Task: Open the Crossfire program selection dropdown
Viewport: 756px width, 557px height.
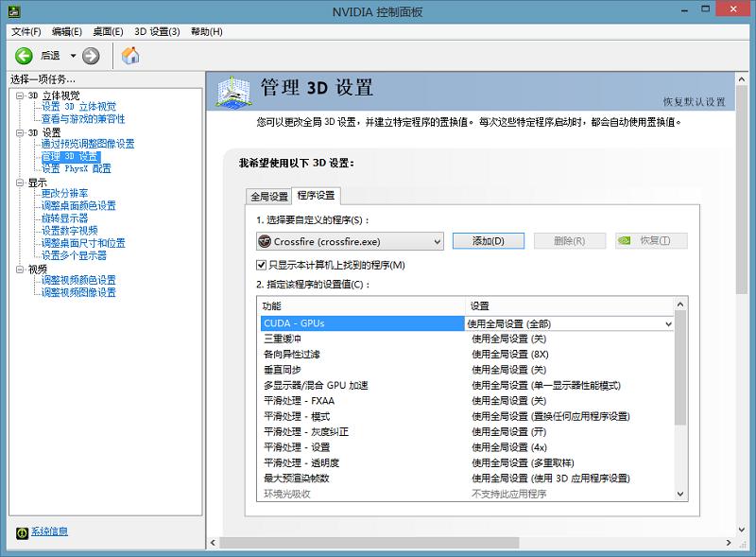Action: [x=436, y=241]
